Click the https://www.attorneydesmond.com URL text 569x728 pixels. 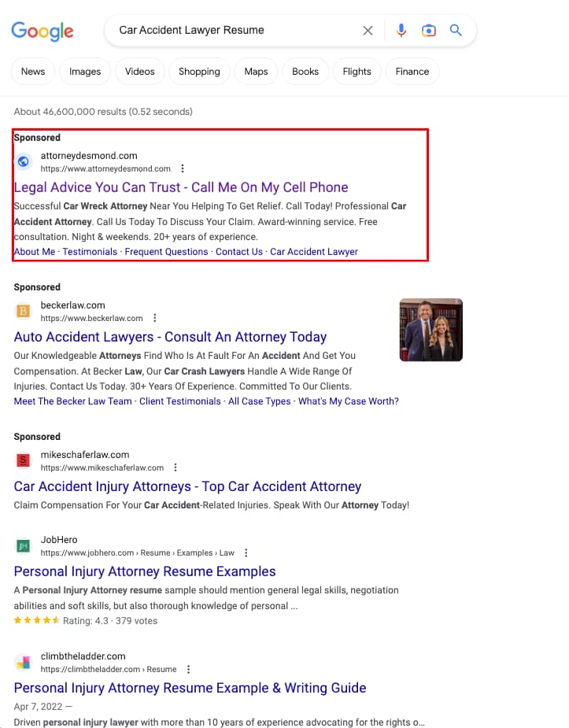pos(105,168)
